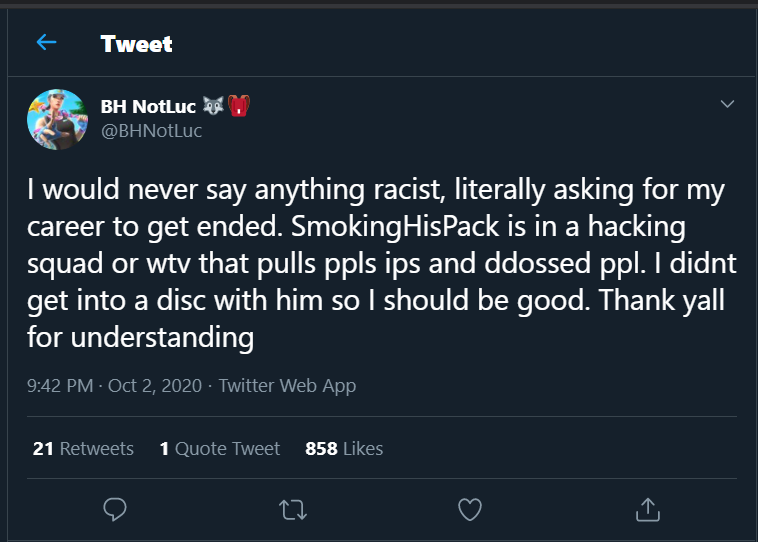This screenshot has height=542, width=758.
Task: Click the Tweet header title
Action: coord(136,44)
